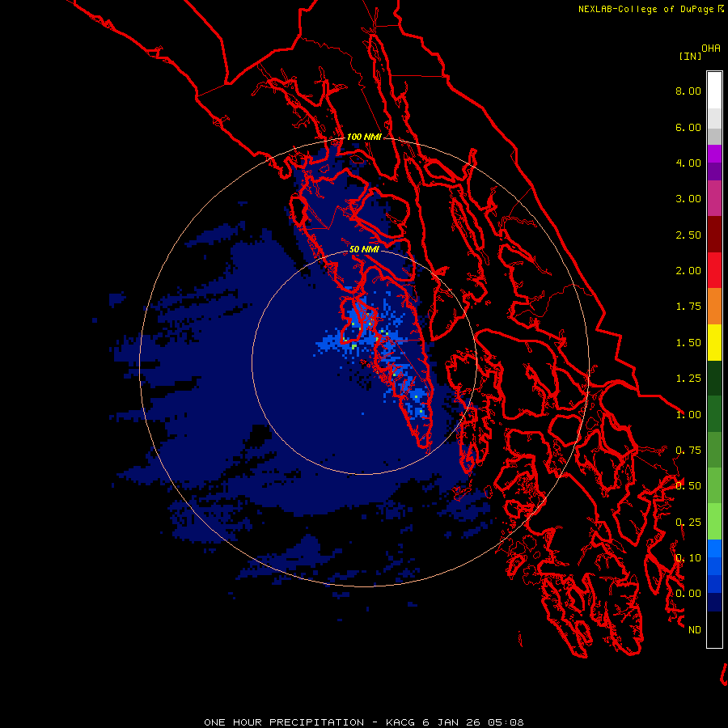The width and height of the screenshot is (728, 728).
Task: Pick the darkest green 1.25 swatch
Action: click(714, 378)
